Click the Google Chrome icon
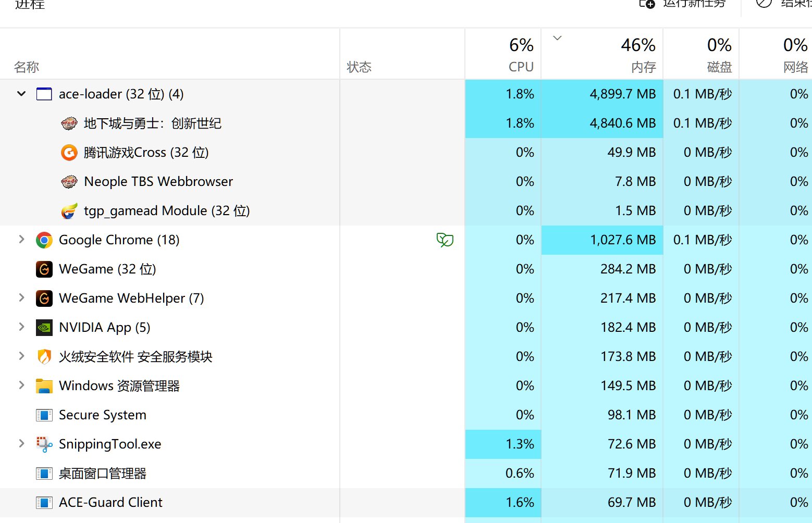This screenshot has height=523, width=812. coord(44,240)
